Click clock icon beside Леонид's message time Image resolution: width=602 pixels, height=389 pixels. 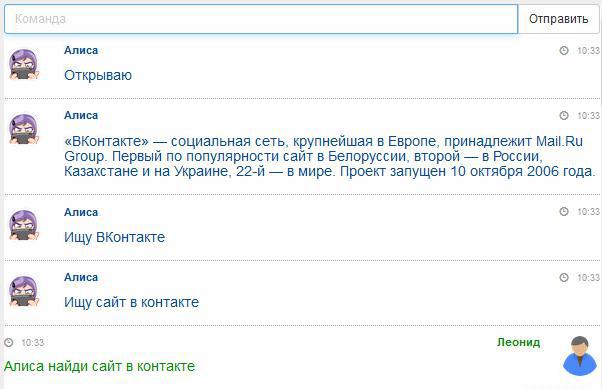tap(8, 342)
